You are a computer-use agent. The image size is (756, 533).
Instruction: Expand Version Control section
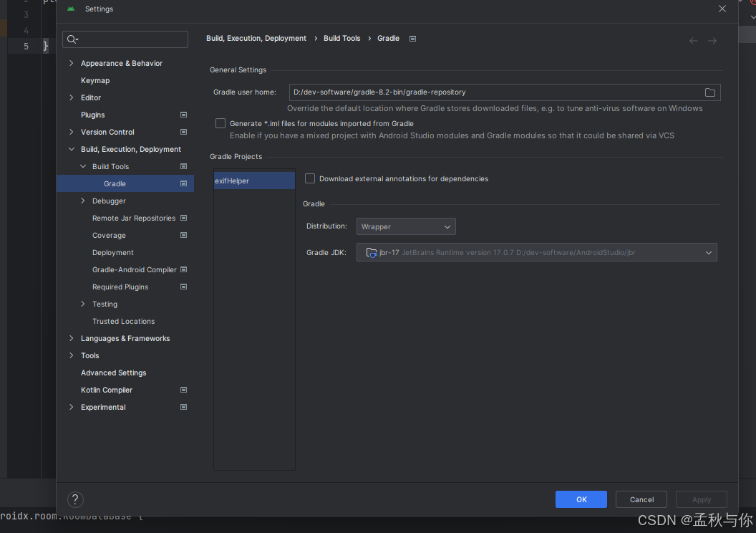[72, 132]
